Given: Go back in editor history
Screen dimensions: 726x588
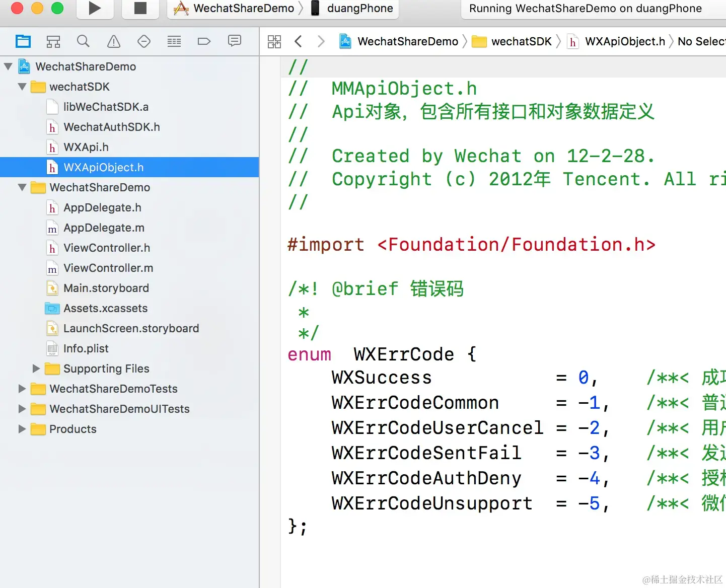Looking at the screenshot, I should [298, 41].
